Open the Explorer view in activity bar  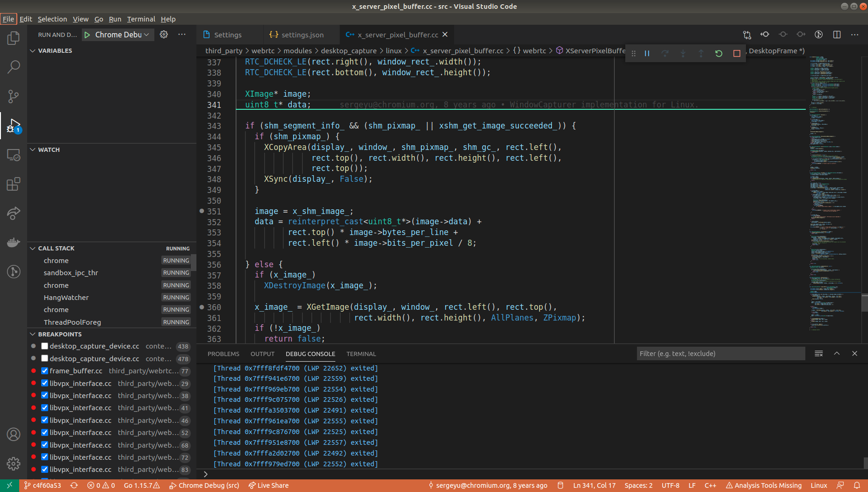pos(14,38)
